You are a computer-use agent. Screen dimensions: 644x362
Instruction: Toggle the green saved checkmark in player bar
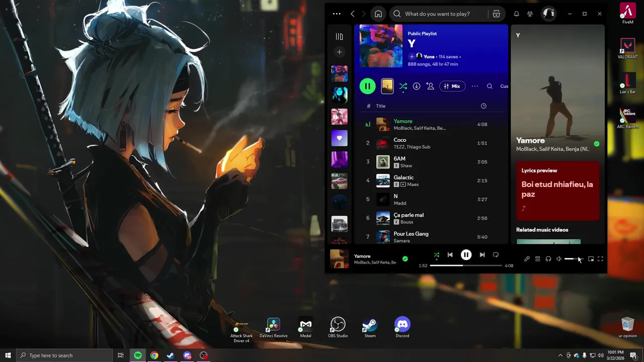tap(405, 259)
